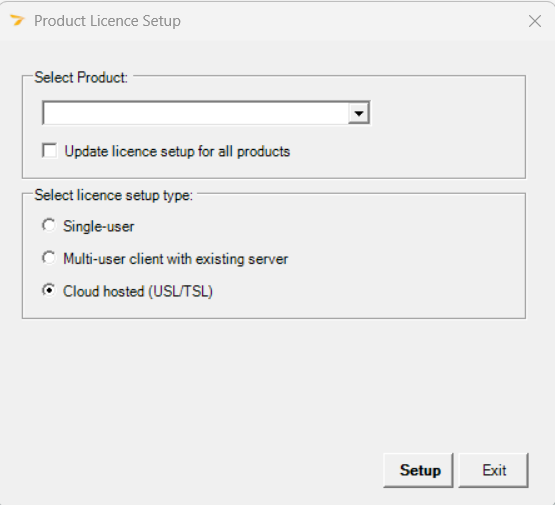Click the 'Update licence setup for all products' label
Screen dimensions: 555x505
click(x=177, y=151)
